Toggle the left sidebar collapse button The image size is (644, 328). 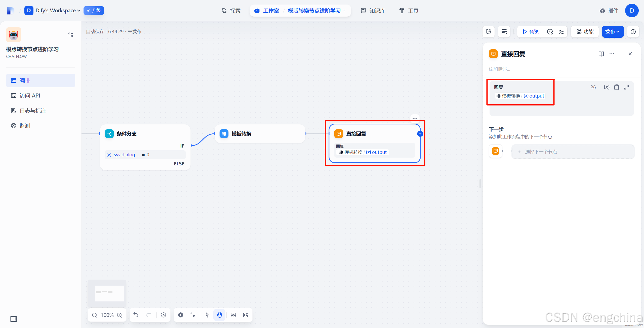(14, 319)
